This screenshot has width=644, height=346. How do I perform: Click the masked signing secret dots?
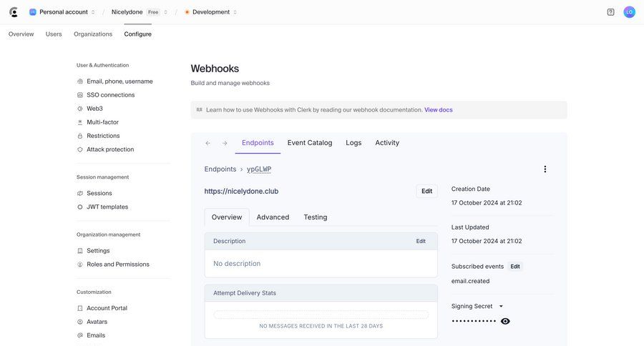(474, 321)
